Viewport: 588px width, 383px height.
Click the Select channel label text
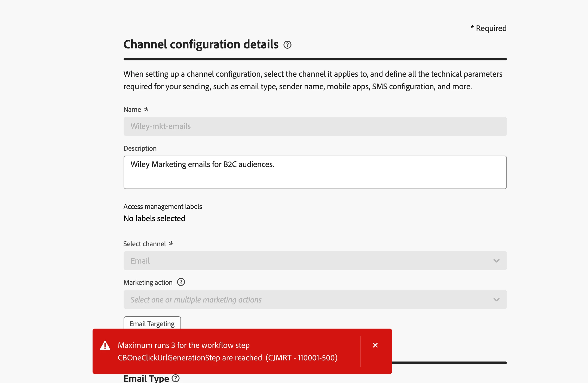[x=144, y=244]
